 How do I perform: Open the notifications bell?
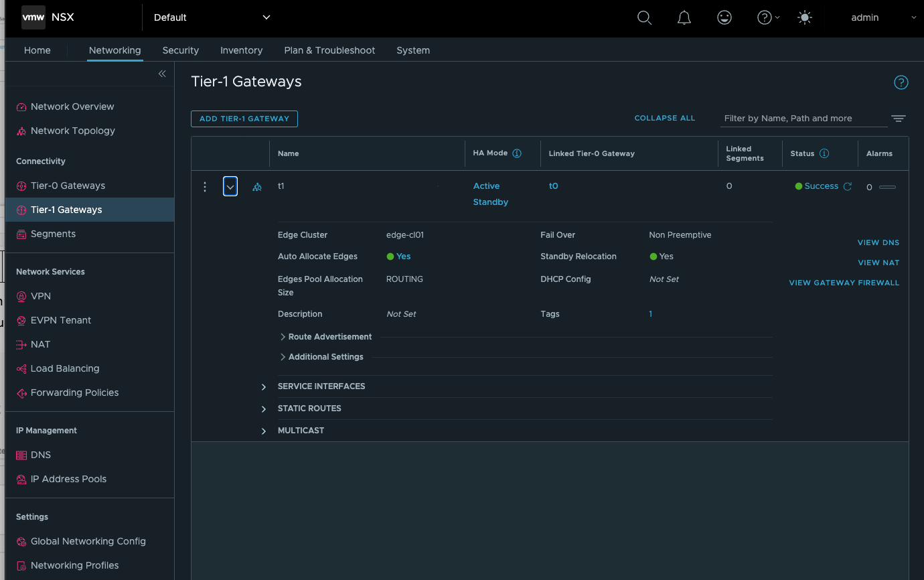pyautogui.click(x=684, y=17)
